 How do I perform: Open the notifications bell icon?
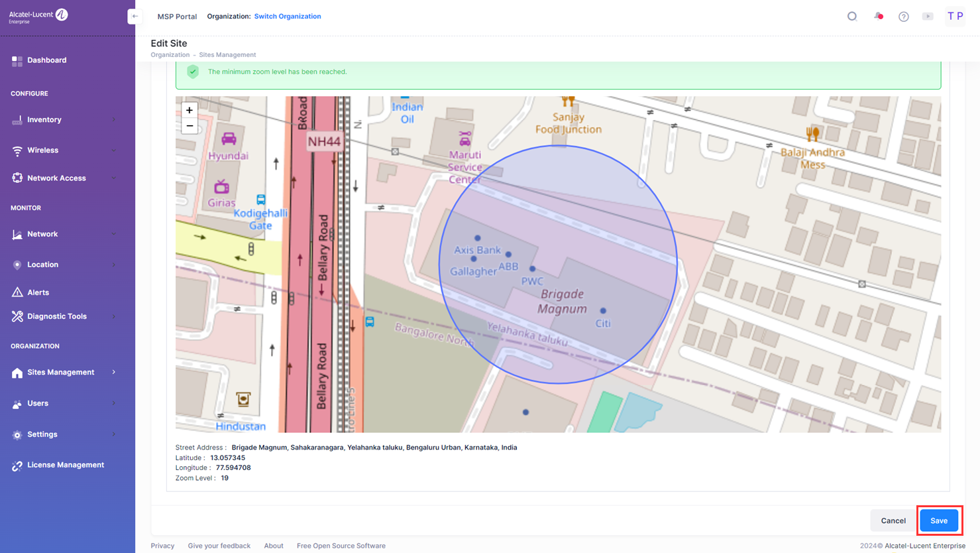[878, 17]
